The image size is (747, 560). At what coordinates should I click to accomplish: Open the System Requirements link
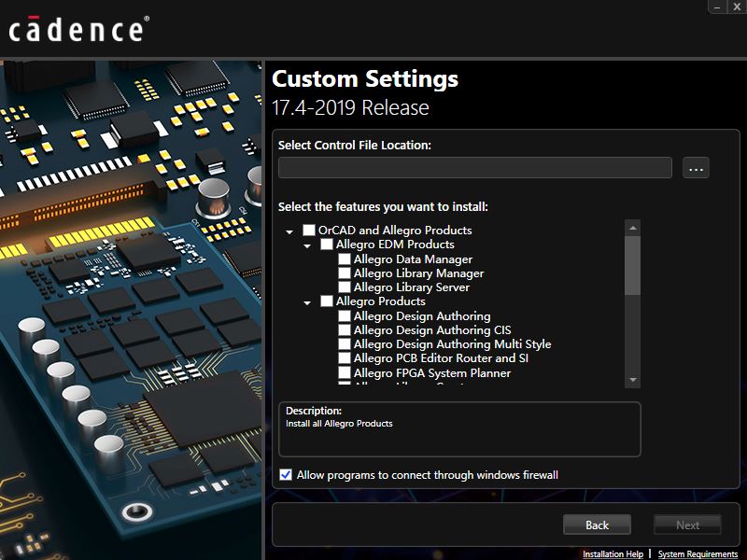698,553
